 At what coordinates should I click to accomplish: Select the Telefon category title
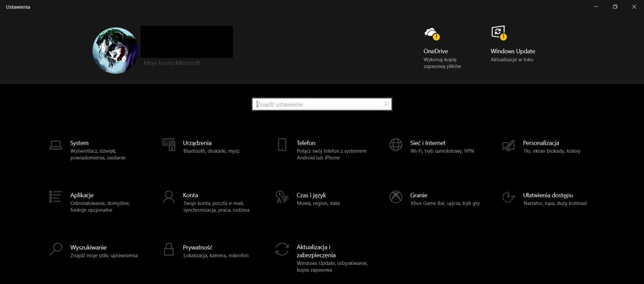coord(306,143)
